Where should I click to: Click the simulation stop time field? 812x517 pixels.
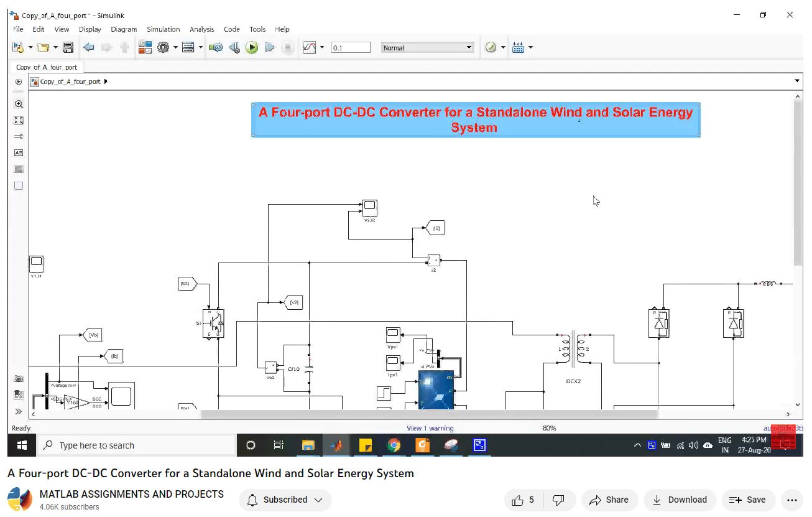click(x=351, y=47)
